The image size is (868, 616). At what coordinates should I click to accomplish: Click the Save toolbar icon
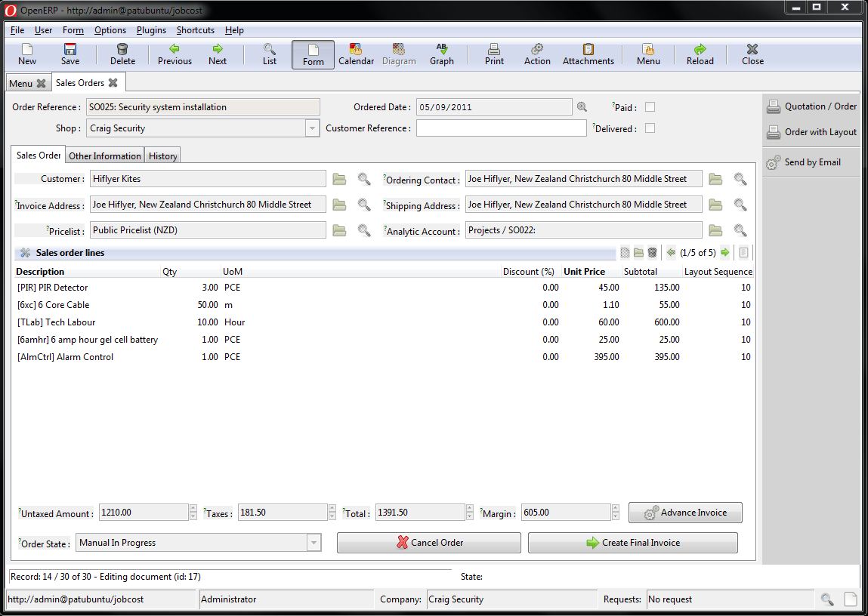[70, 54]
